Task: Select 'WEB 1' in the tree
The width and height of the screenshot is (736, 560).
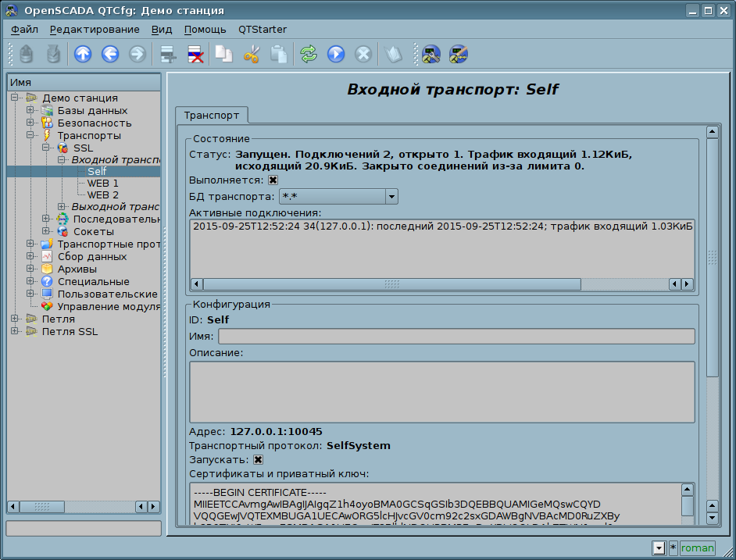Action: (102, 183)
